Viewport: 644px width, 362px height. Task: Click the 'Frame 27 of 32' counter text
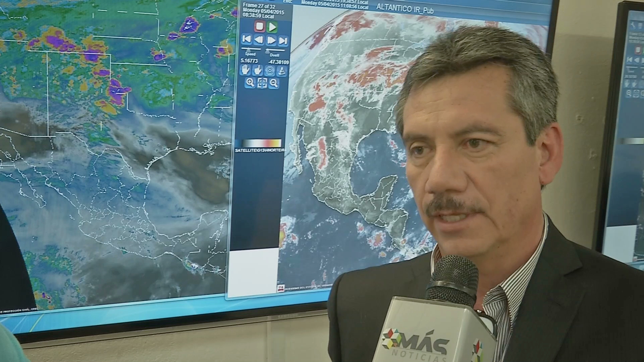259,6
